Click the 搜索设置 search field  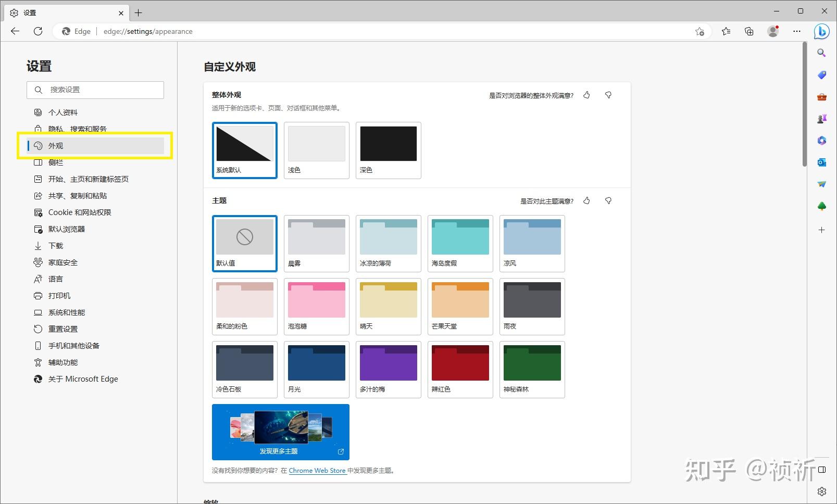(95, 90)
